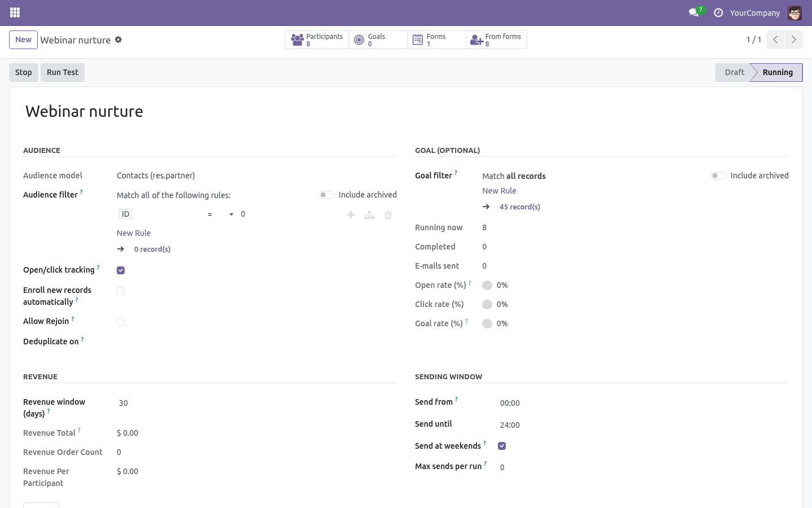The image size is (812, 508).
Task: Uncheck Open/click tracking checkbox
Action: (x=121, y=270)
